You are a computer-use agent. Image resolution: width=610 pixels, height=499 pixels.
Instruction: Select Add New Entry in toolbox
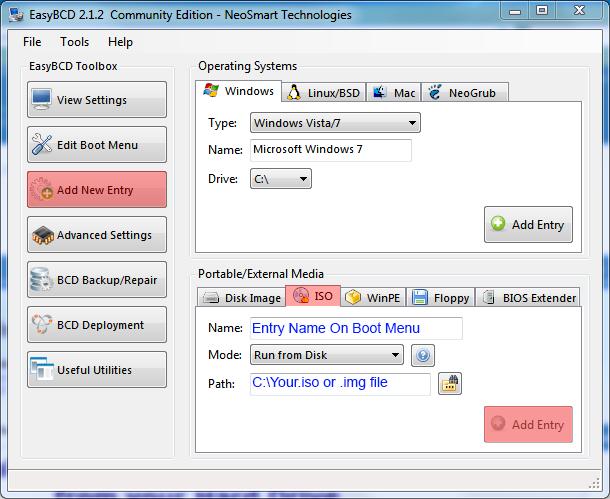[97, 189]
